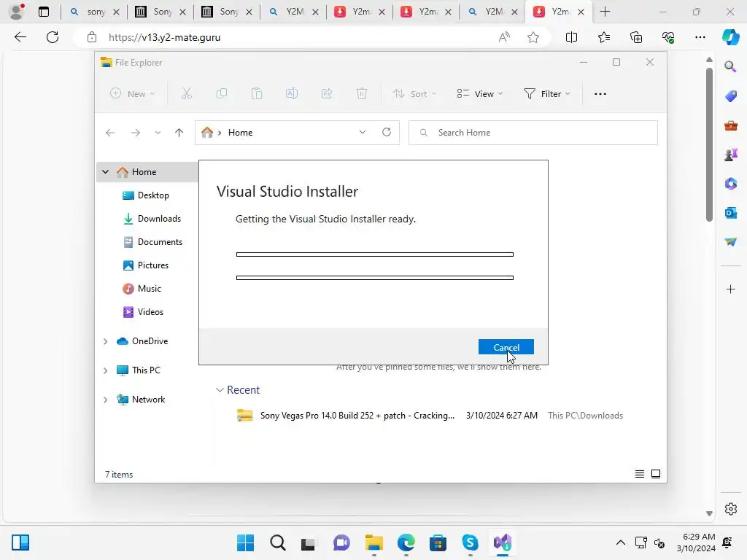The height and width of the screenshot is (560, 747).
Task: Open Edge tab actions menu icon
Action: click(x=43, y=12)
